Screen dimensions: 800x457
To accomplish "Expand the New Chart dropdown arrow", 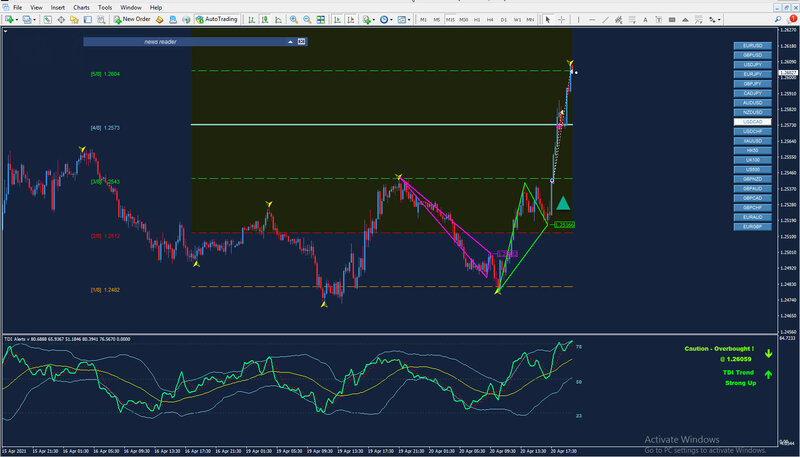I will [x=17, y=19].
